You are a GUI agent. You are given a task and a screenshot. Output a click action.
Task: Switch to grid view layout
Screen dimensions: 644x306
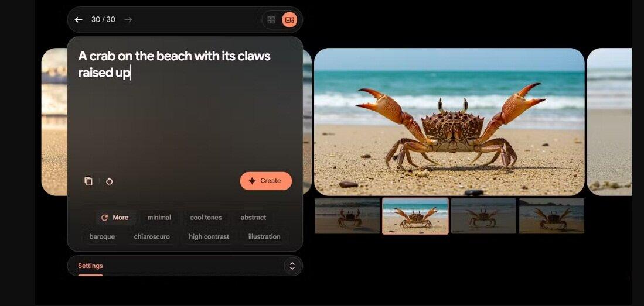[x=271, y=20]
